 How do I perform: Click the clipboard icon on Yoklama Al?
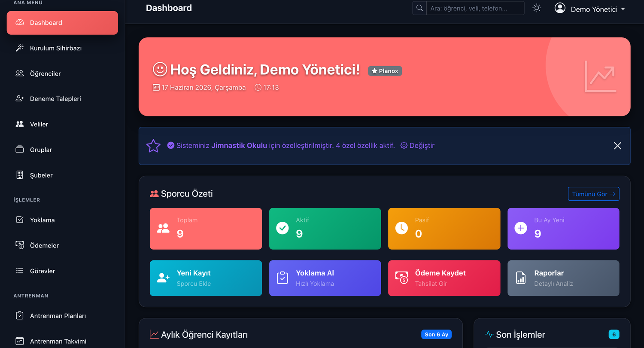[x=283, y=278]
